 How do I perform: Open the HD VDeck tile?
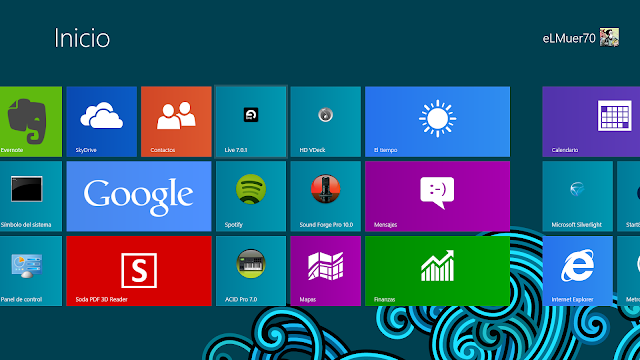(326, 122)
